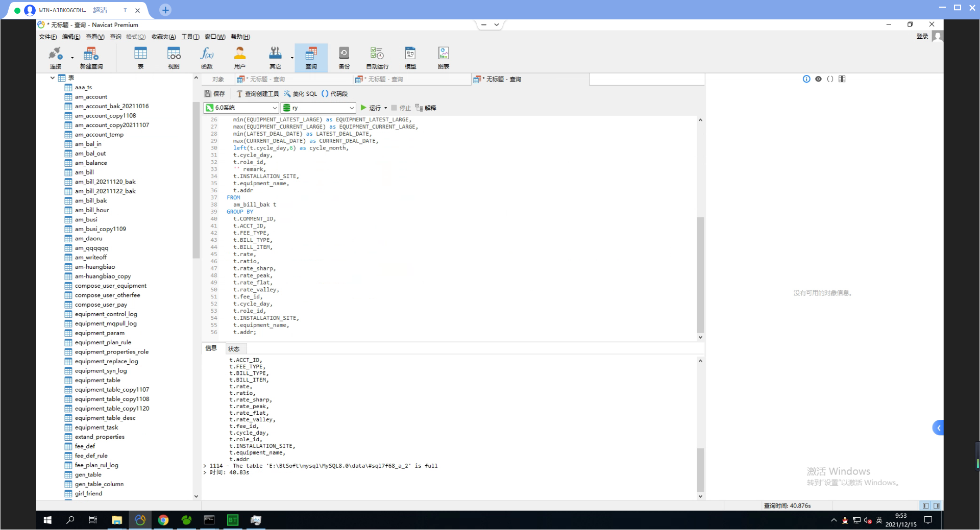This screenshot has width=980, height=530.
Task: Open taskbar search magnifier
Action: (x=70, y=520)
